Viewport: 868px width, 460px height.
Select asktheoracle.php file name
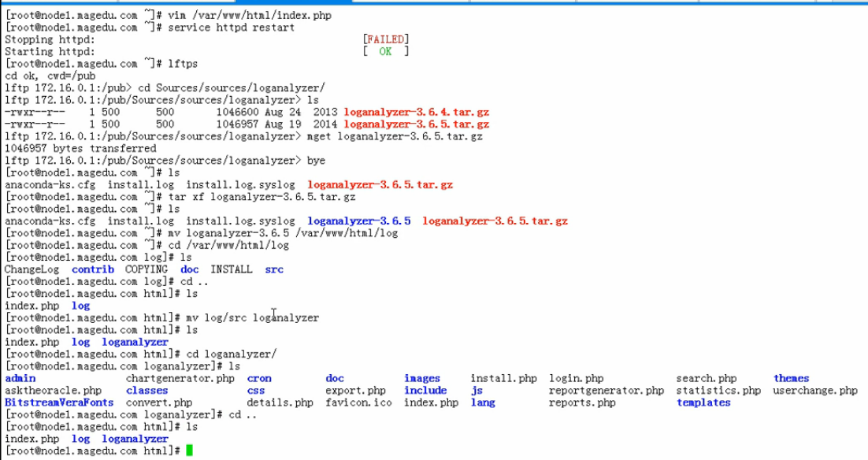point(53,391)
